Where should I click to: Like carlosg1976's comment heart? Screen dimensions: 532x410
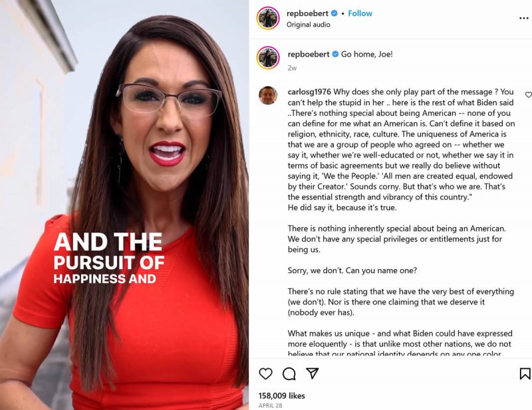[x=528, y=94]
